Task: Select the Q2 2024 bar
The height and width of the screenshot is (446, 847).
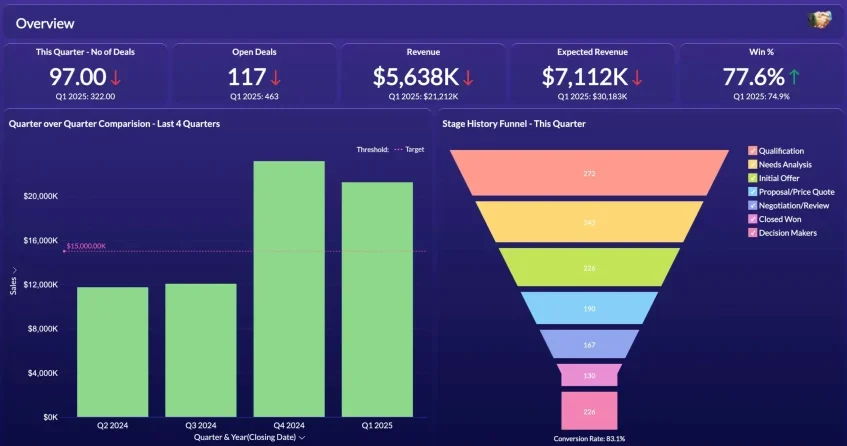Action: tap(113, 352)
